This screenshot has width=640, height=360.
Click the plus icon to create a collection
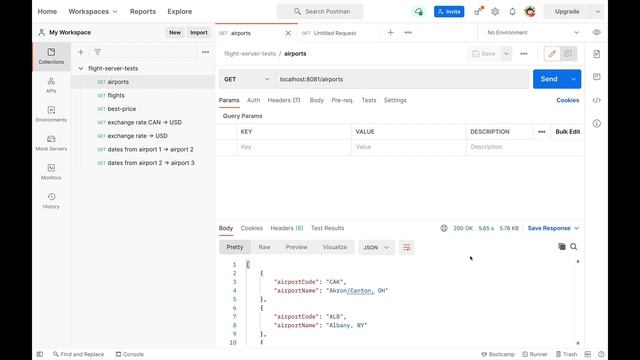tap(81, 52)
